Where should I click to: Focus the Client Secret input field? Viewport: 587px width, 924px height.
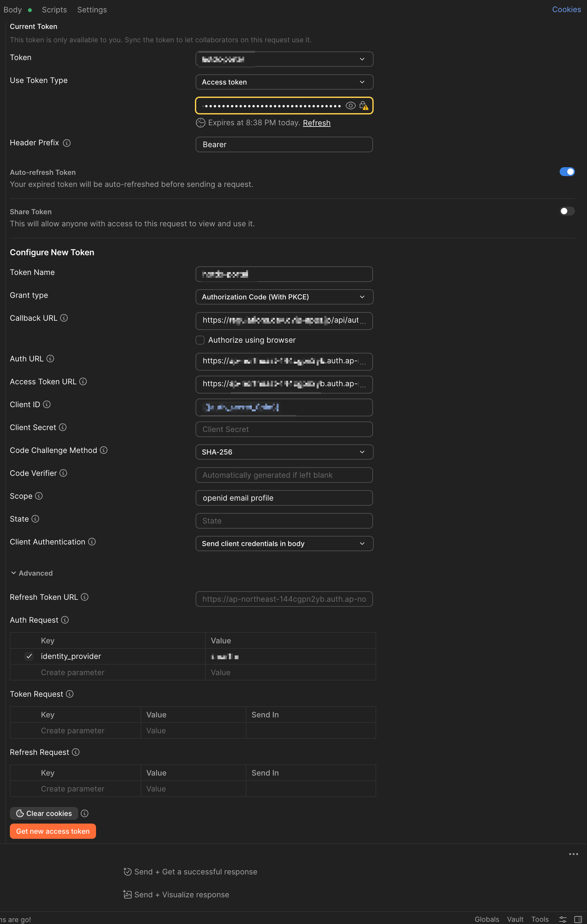(x=284, y=429)
